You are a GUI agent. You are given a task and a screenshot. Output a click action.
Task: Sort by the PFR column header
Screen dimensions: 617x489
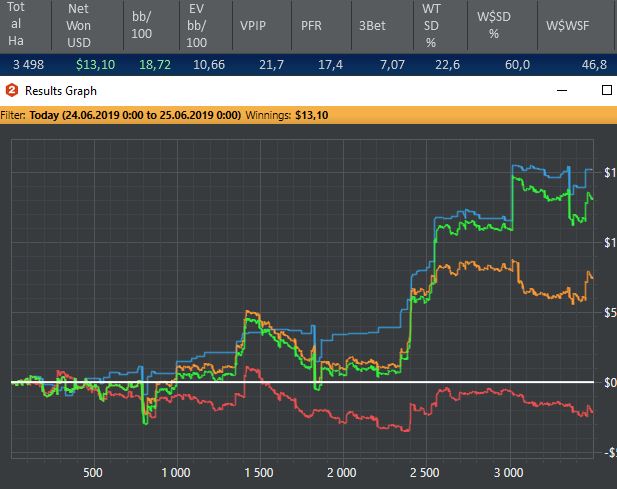(x=321, y=25)
